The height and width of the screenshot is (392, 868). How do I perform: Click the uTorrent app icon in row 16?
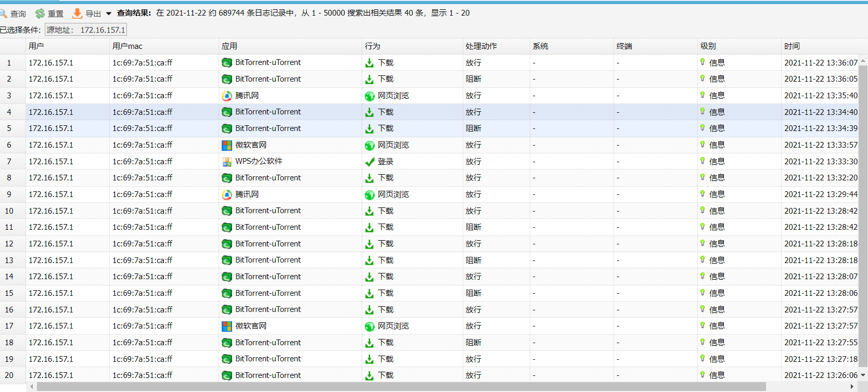(227, 310)
